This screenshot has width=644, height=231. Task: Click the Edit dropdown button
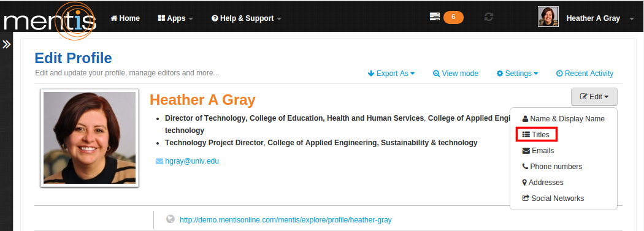click(x=594, y=97)
